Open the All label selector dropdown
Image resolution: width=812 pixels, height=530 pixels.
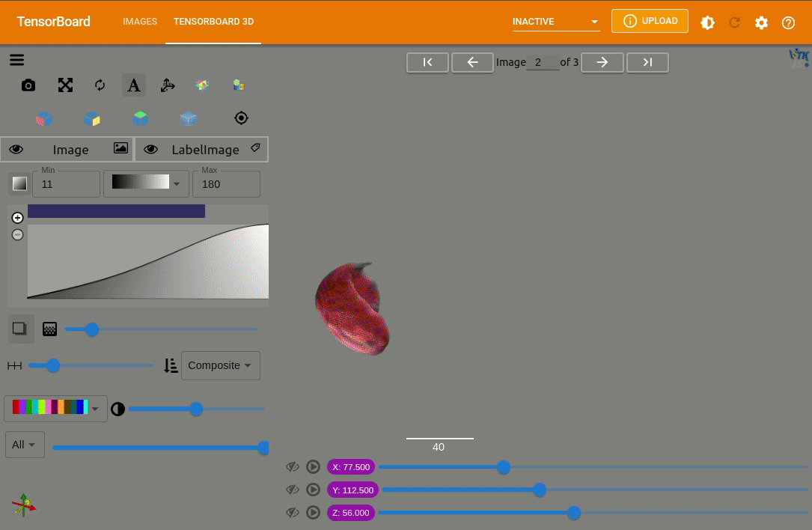point(25,445)
